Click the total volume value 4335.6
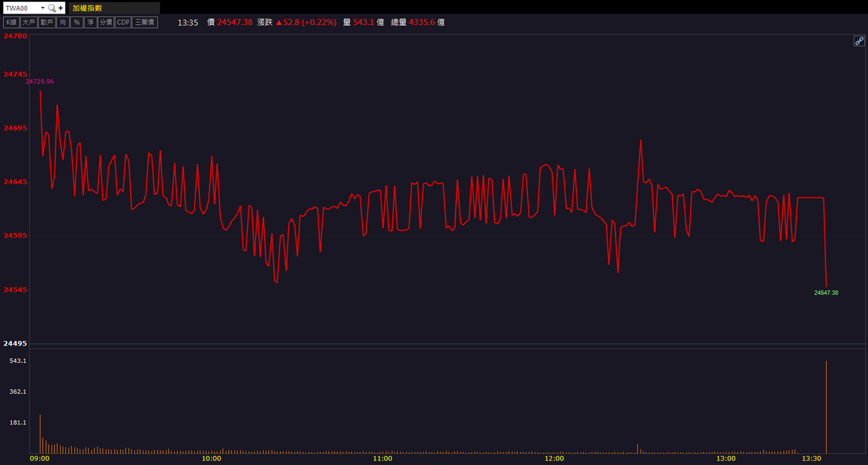 point(423,22)
